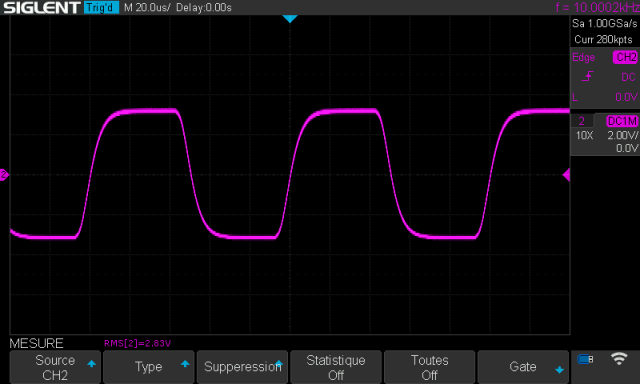Expand the Gate submenu
The width and height of the screenshot is (640, 384).
523,367
